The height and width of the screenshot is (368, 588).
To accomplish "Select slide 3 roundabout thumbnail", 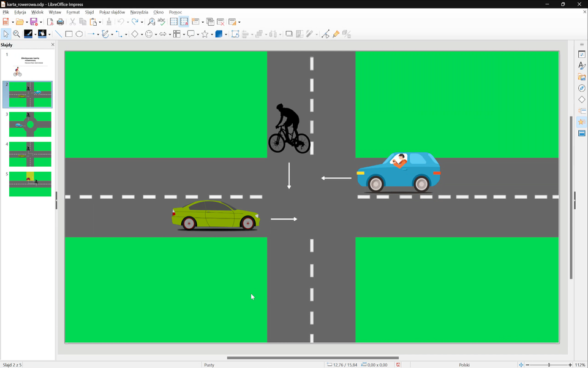I will click(30, 125).
